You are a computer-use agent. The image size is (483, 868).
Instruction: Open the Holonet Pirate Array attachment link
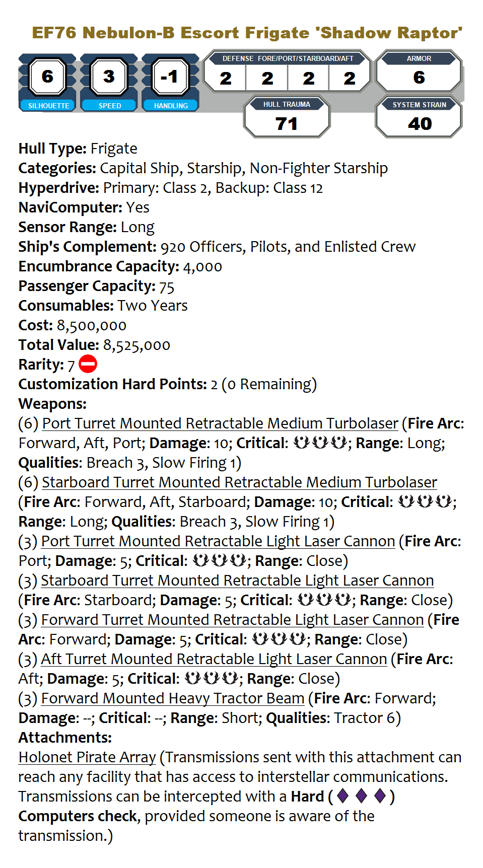87,757
